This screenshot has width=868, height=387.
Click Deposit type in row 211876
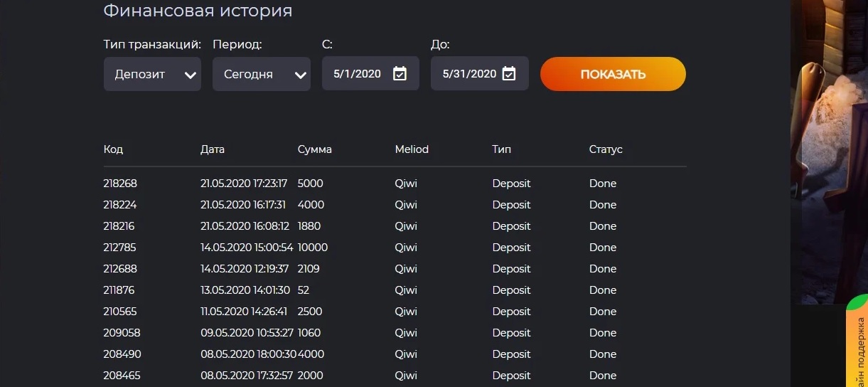511,290
